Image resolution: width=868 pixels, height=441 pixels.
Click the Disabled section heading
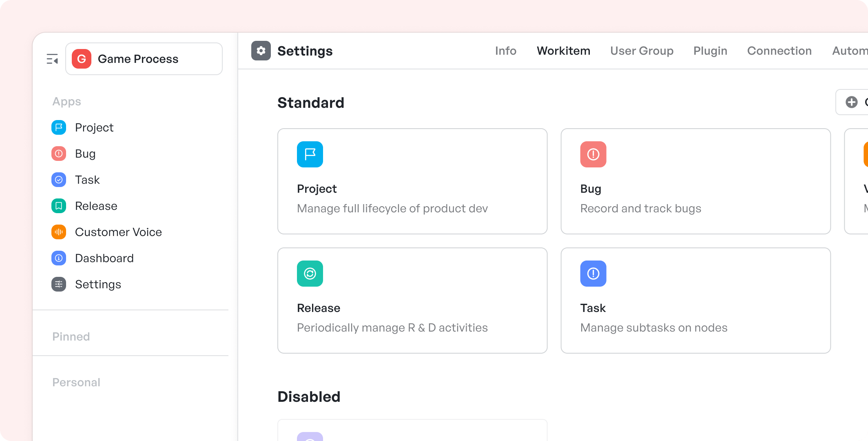[309, 396]
